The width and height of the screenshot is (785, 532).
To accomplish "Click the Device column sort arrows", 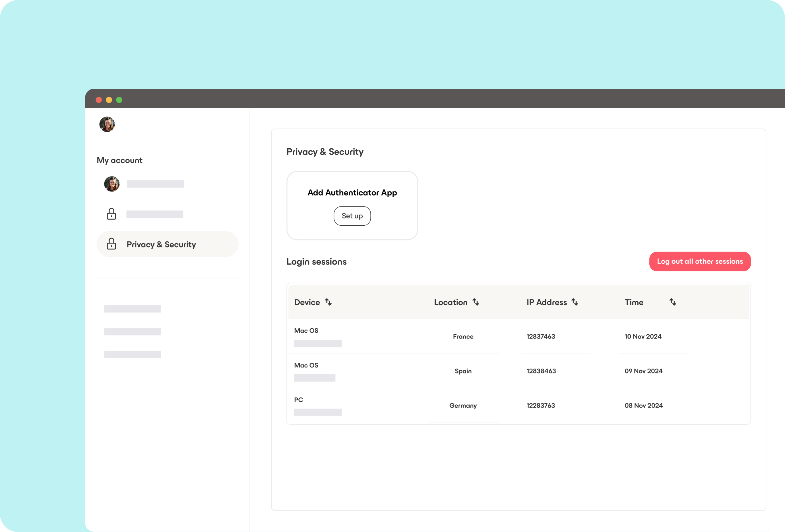I will 328,302.
